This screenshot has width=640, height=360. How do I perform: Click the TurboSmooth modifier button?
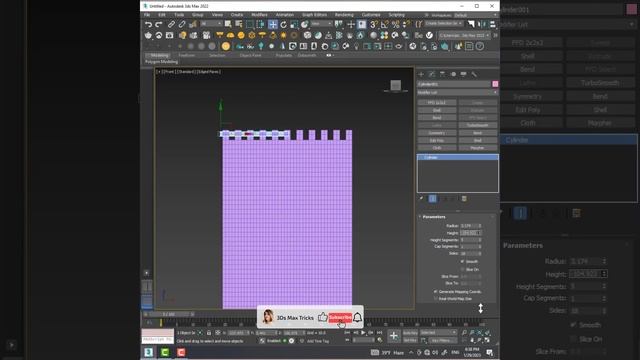pos(478,125)
